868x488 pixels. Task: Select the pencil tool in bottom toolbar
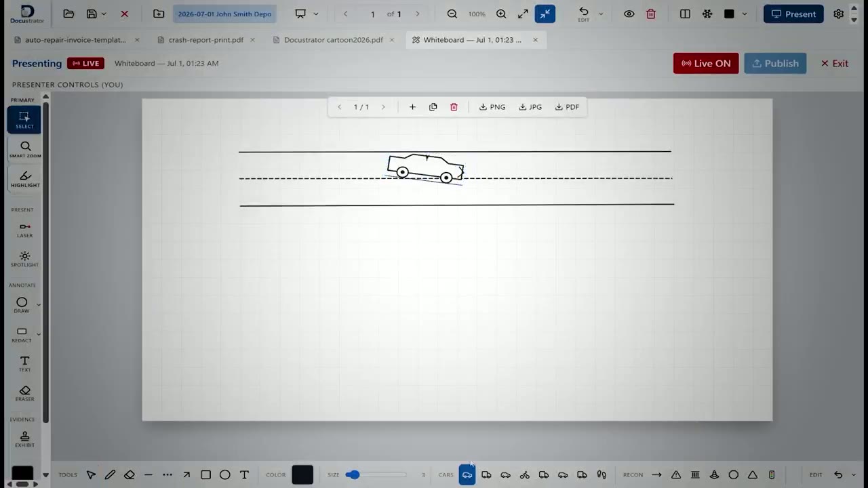110,475
